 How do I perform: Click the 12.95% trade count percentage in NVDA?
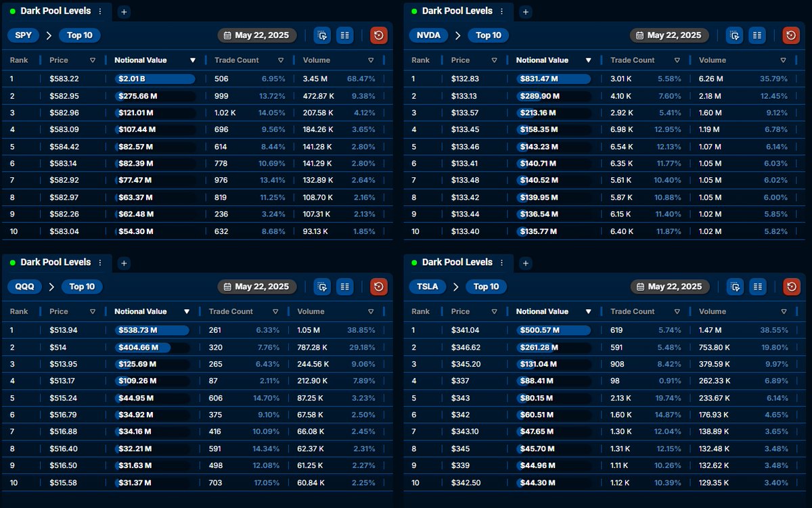668,129
